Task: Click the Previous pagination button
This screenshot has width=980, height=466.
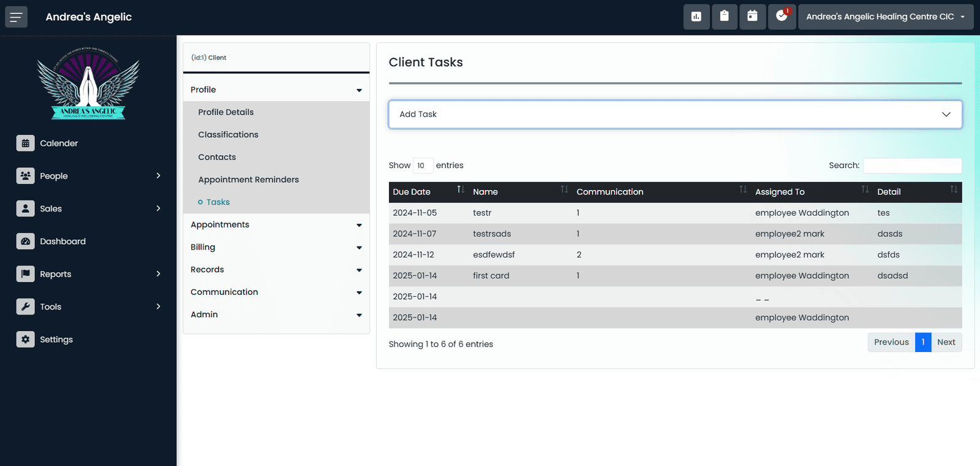Action: pos(891,342)
